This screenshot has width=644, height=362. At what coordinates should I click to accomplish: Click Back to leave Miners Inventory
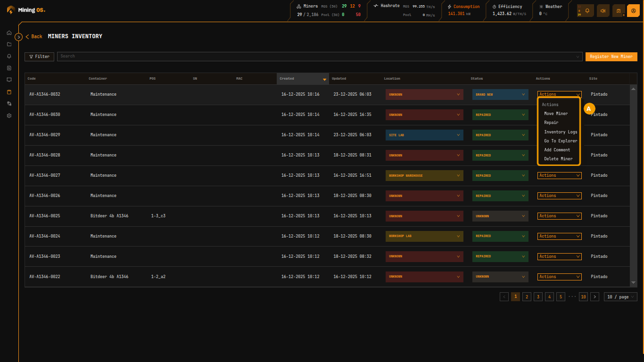(35, 36)
